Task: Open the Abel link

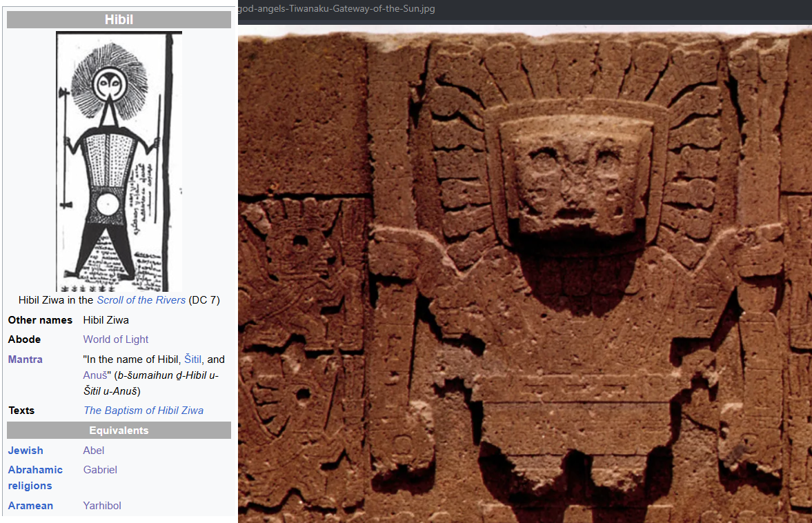Action: pos(94,451)
